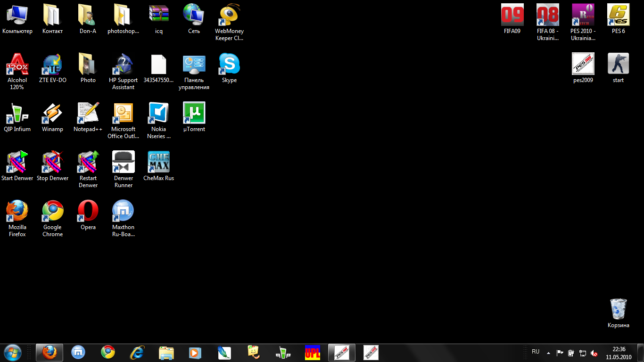
Task: Click the FIFA09 desktop icon
Action: (512, 16)
